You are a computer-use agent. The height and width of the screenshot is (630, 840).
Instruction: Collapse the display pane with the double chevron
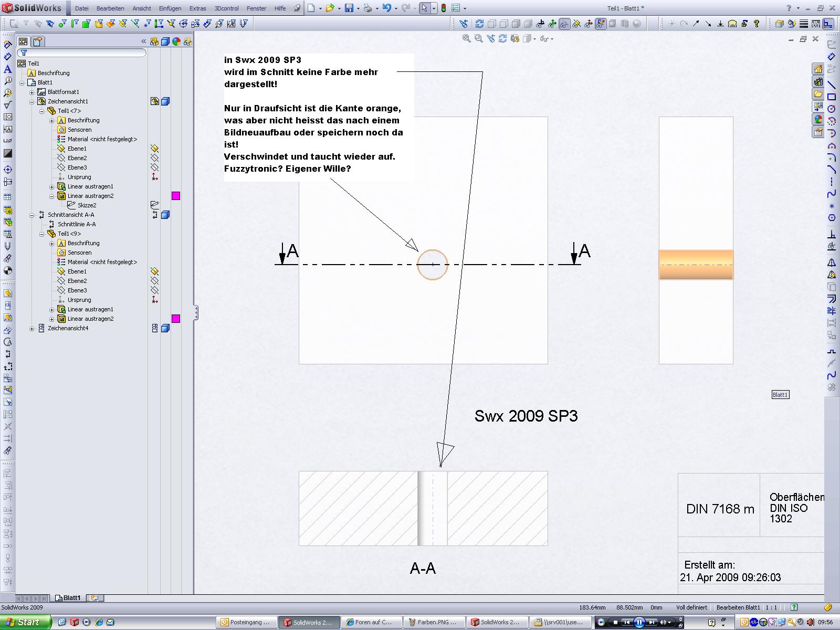(x=143, y=41)
